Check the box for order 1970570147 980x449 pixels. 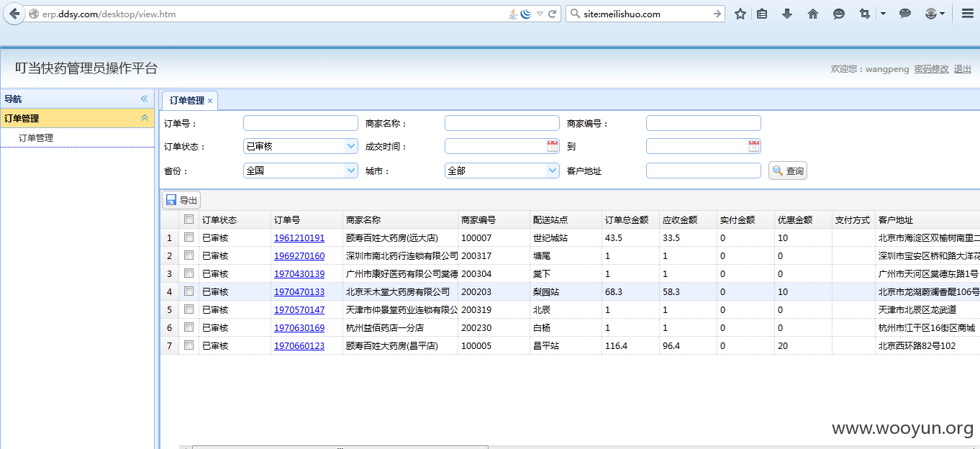pos(189,309)
